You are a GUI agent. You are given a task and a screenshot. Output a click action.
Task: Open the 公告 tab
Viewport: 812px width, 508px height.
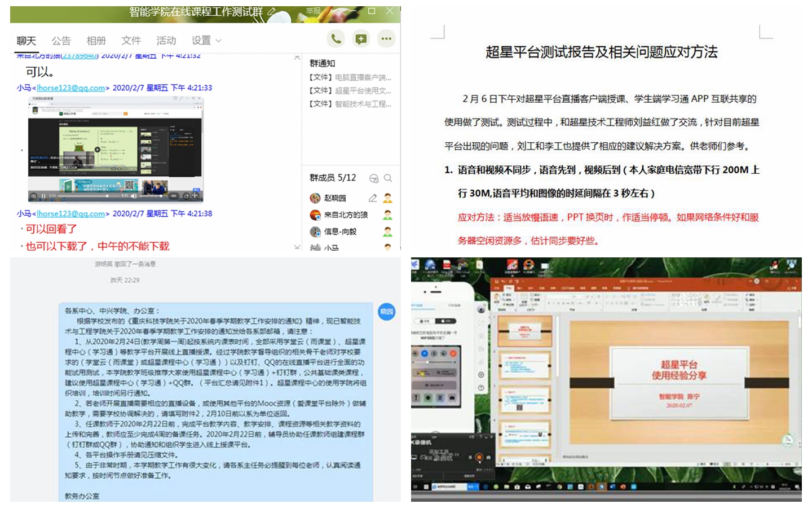[x=61, y=41]
